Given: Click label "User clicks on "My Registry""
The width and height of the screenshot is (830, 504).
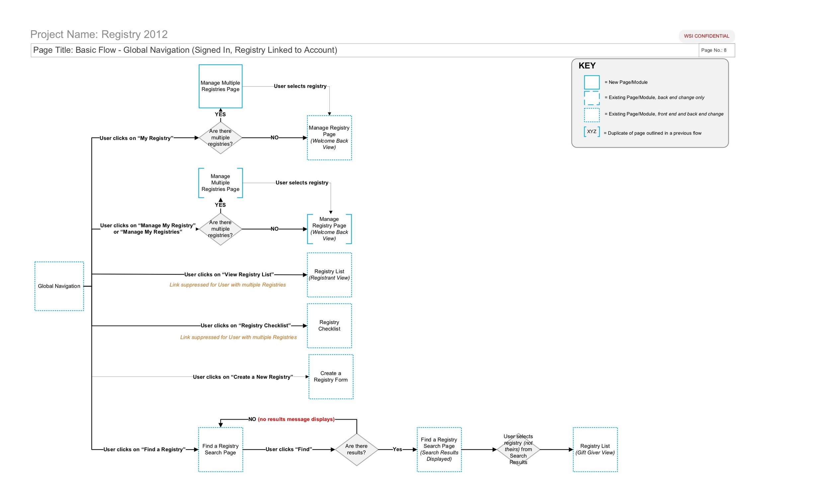Looking at the screenshot, I should tap(136, 138).
